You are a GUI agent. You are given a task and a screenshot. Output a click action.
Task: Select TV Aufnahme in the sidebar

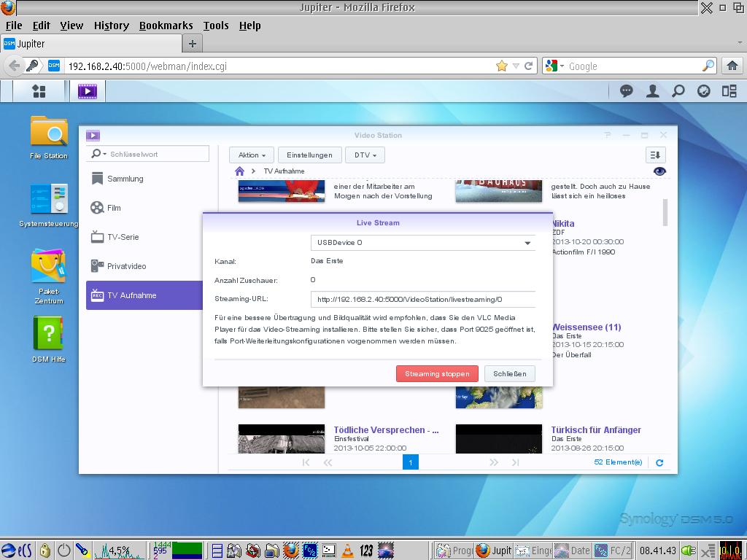tap(144, 295)
